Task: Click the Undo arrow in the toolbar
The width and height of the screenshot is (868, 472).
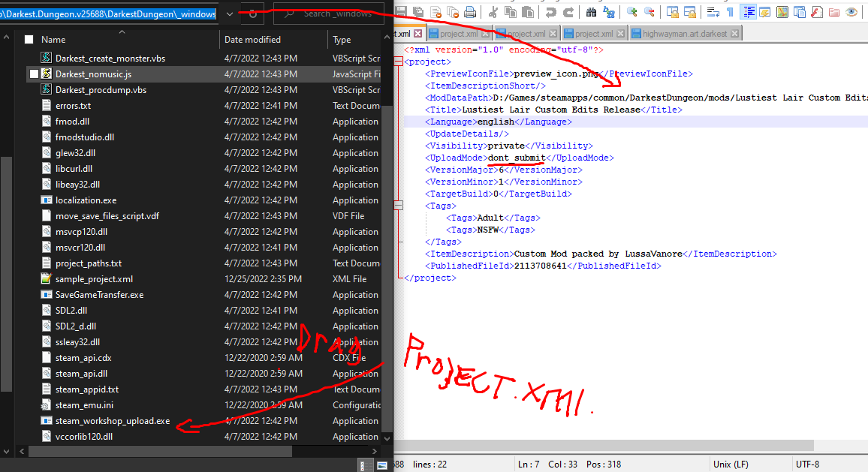Action: coord(550,12)
